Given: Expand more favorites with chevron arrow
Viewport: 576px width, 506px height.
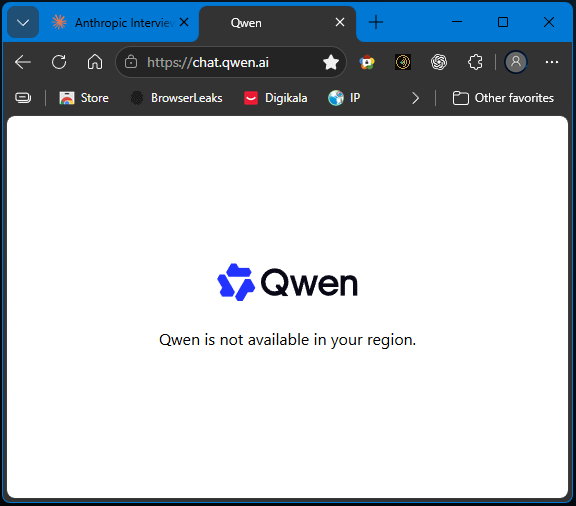Looking at the screenshot, I should pyautogui.click(x=415, y=98).
